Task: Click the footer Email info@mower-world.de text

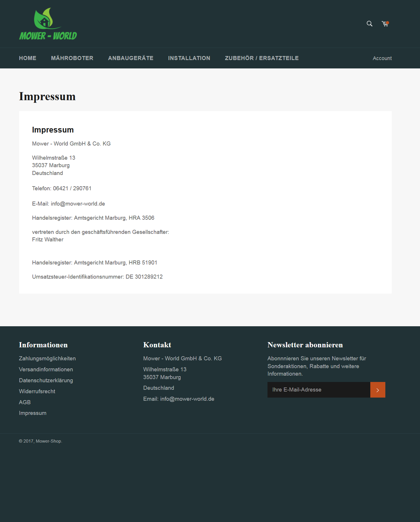Action: (179, 399)
